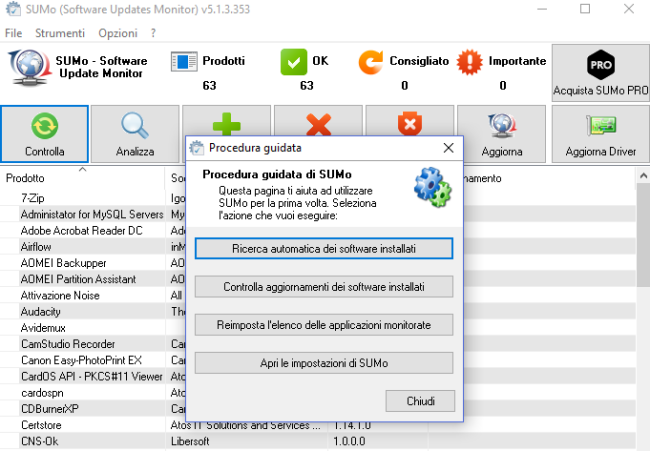Click the green OK checkmark icon
Screen dimensions: 650x451
293,63
